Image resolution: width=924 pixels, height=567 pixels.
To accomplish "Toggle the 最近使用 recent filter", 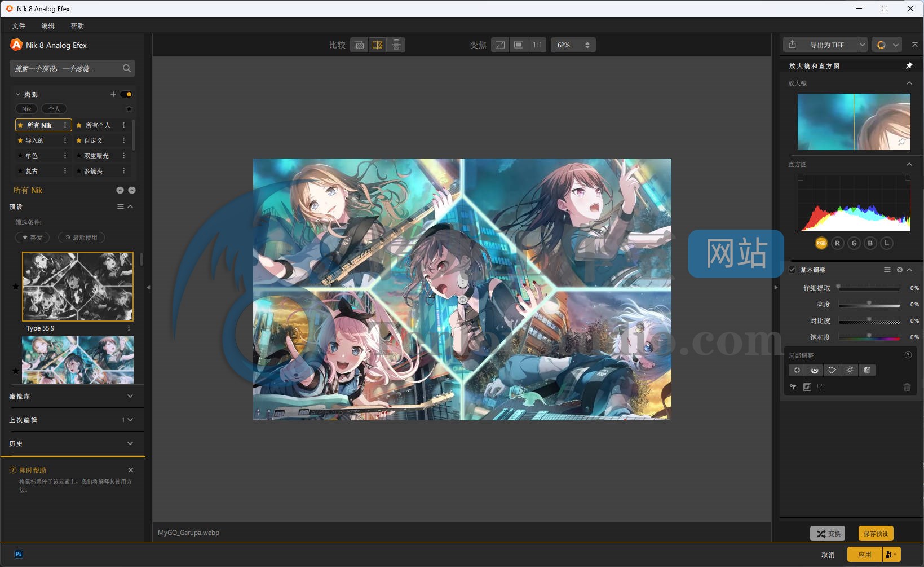I will pyautogui.click(x=81, y=238).
